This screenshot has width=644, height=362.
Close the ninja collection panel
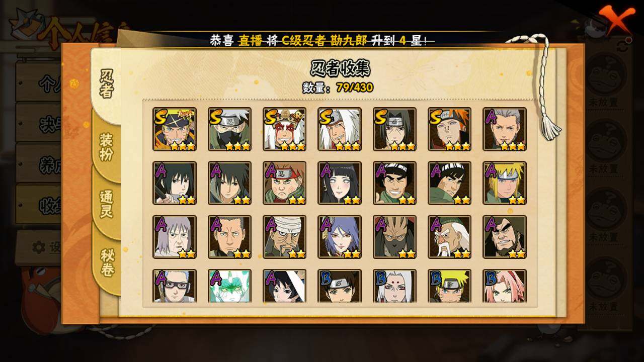(x=616, y=19)
